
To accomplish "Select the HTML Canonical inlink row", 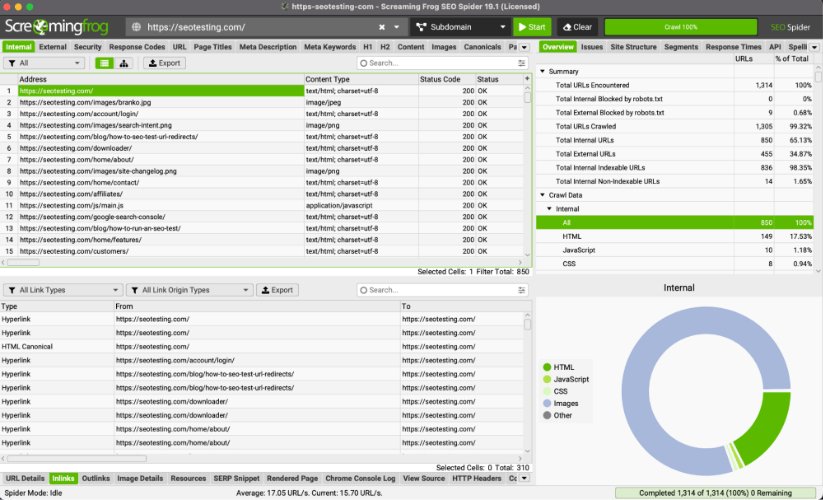I will (x=262, y=347).
